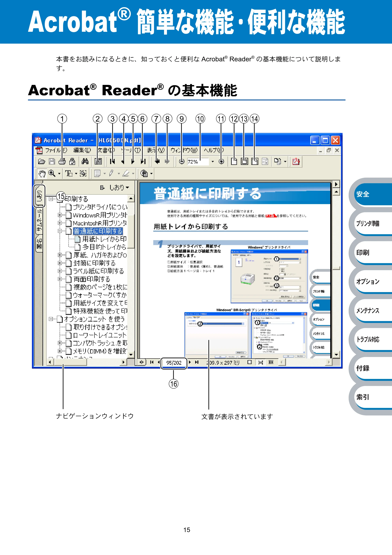Toggle navigation pane button in status bar
Screen dimensions: 392x555
(142, 362)
